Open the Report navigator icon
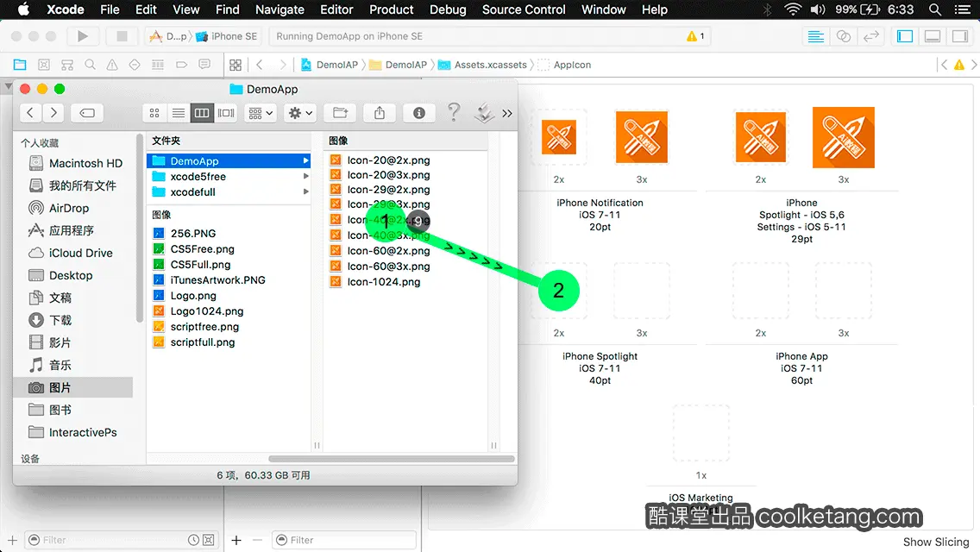The width and height of the screenshot is (980, 552). (x=204, y=65)
